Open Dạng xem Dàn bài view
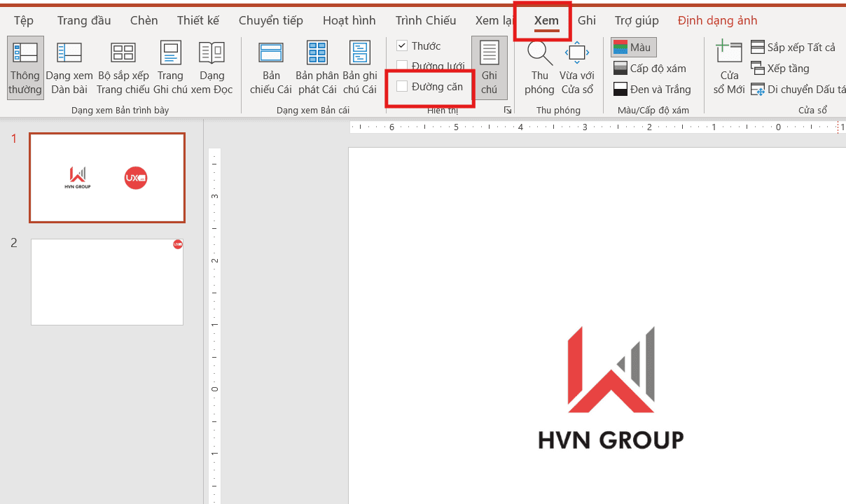846x504 pixels. pyautogui.click(x=69, y=68)
